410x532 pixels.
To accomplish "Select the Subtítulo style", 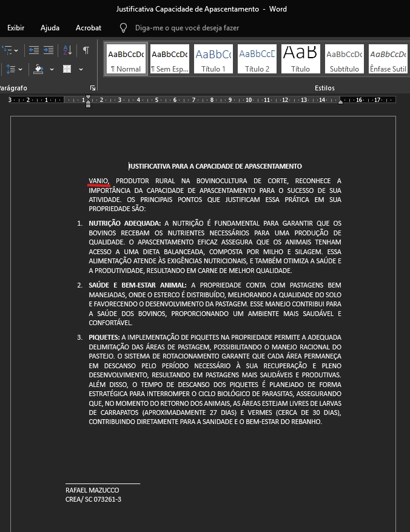I will pos(344,59).
